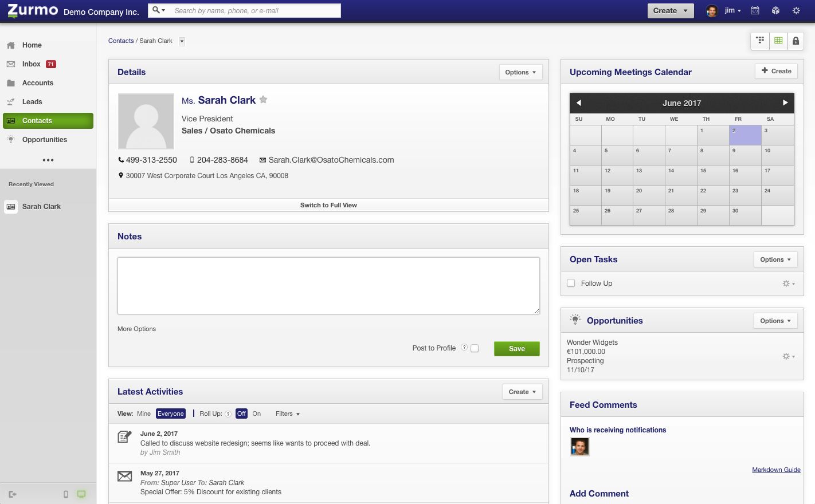
Task: Open Opportunities in the left sidebar
Action: pos(45,140)
